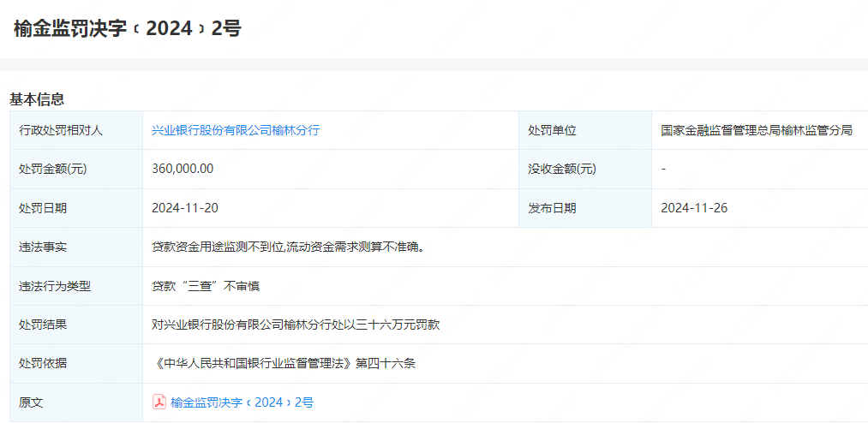Select the amount 360,000.00
868x423 pixels.
(183, 170)
